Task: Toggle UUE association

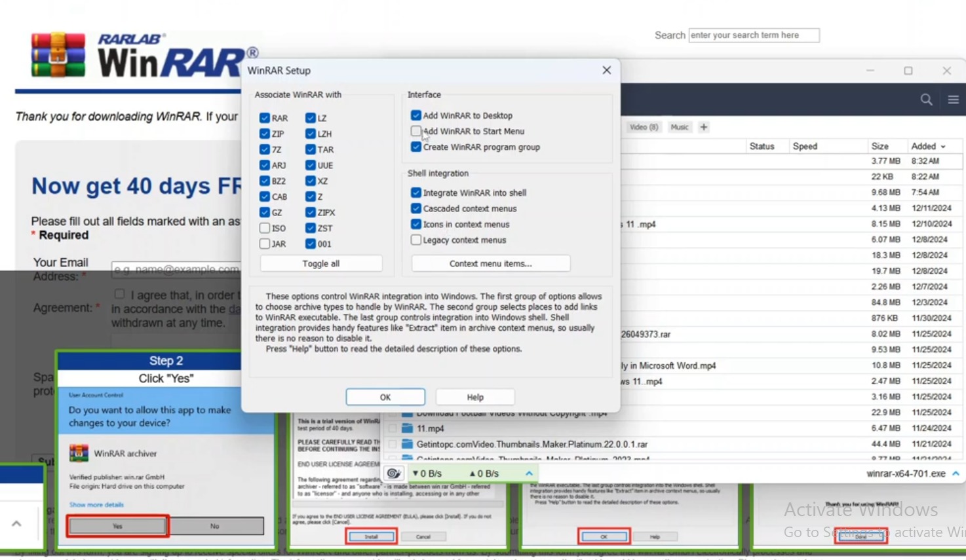Action: (x=311, y=165)
